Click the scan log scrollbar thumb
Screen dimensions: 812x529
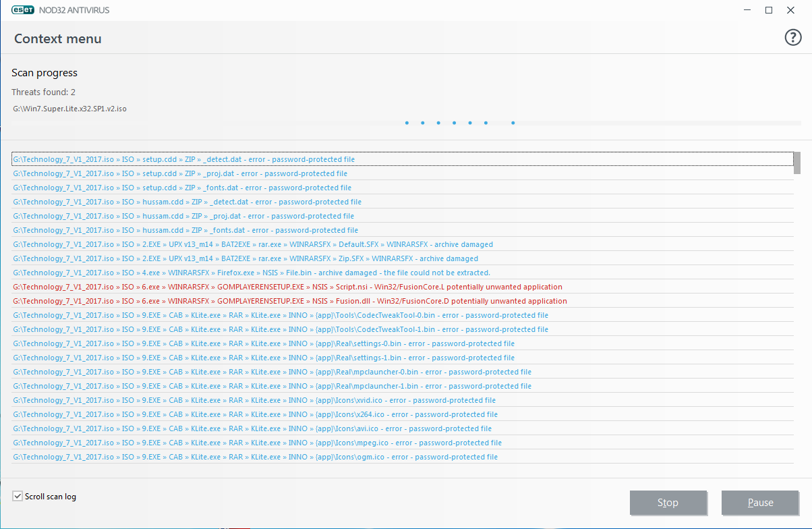[796, 163]
